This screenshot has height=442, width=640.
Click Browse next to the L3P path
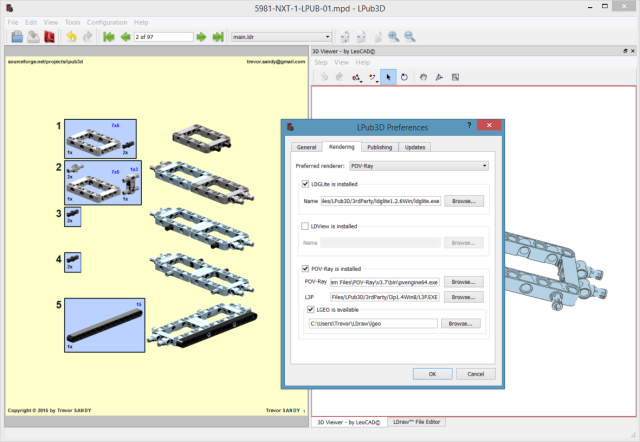(x=462, y=296)
